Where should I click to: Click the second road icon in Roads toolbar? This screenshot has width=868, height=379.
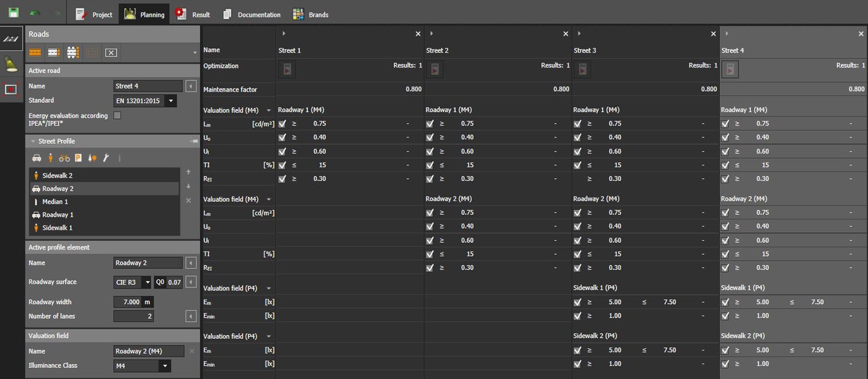54,53
